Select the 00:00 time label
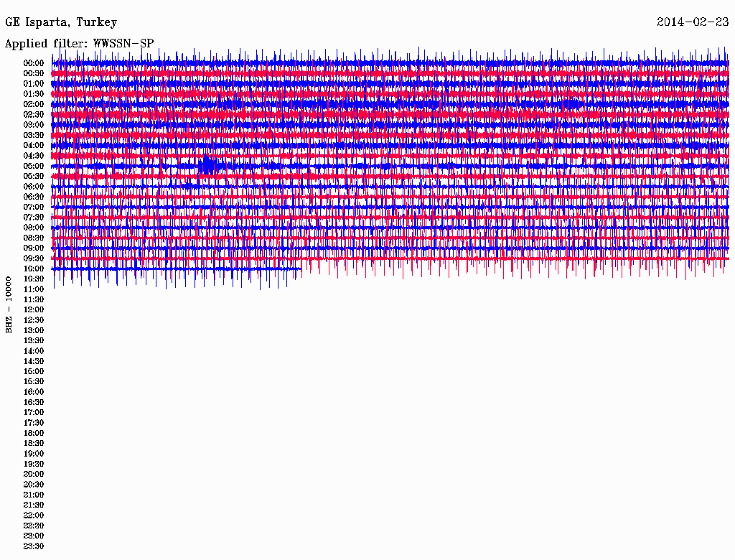Screen dimensions: 735x560 point(34,63)
